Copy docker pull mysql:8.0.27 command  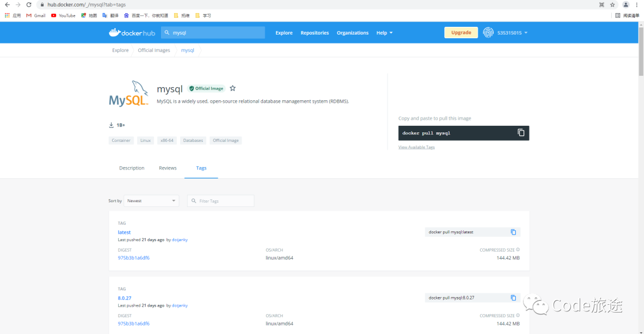click(513, 298)
